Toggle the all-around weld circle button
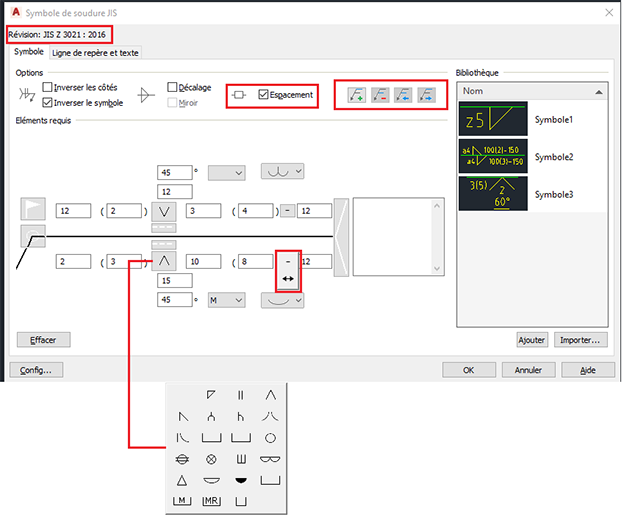Screen dimensions: 624x517 (x=33, y=236)
